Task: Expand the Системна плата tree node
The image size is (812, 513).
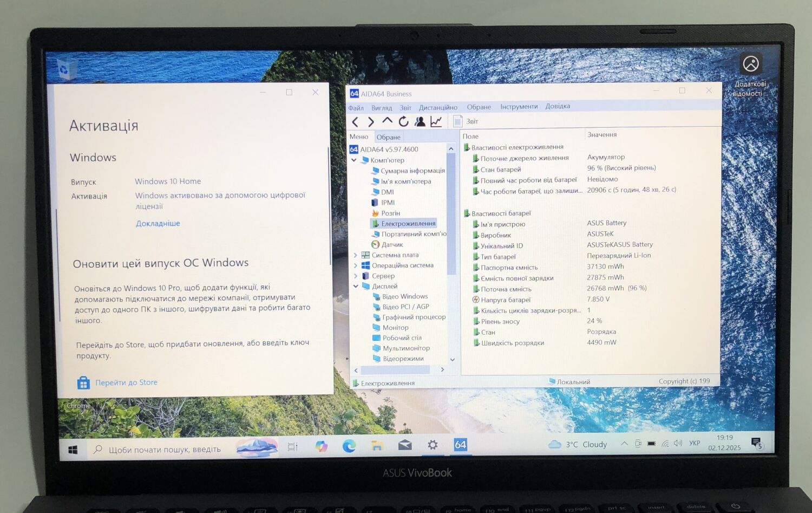Action: click(x=356, y=255)
